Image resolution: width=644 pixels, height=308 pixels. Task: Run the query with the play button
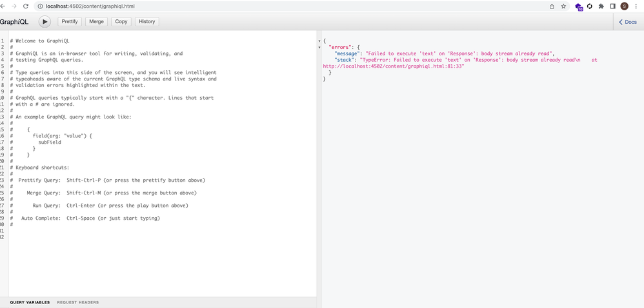point(45,22)
